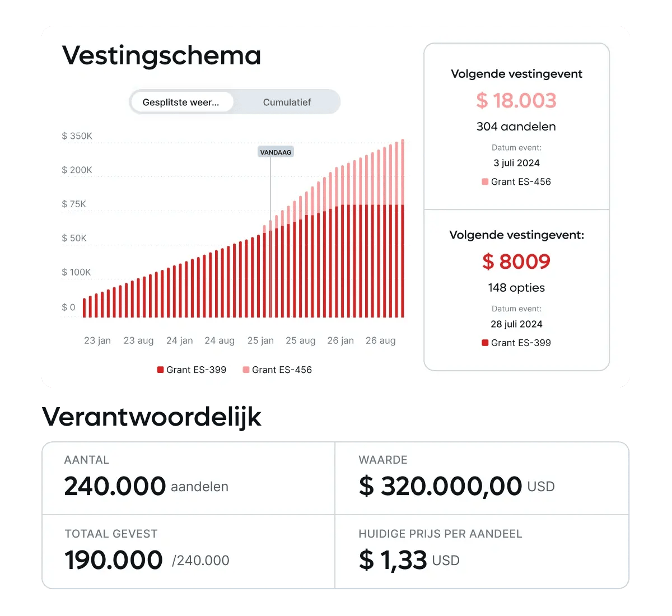Viewport: 672px width, 616px height.
Task: Click the last bar in the vesting chart
Action: click(x=403, y=228)
